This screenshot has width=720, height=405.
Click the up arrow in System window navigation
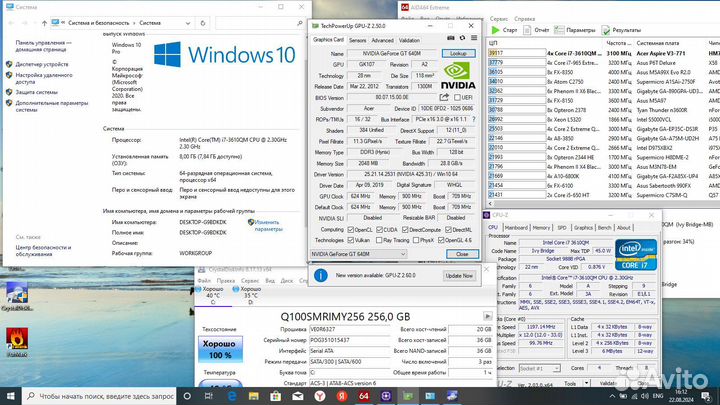pyautogui.click(x=44, y=23)
